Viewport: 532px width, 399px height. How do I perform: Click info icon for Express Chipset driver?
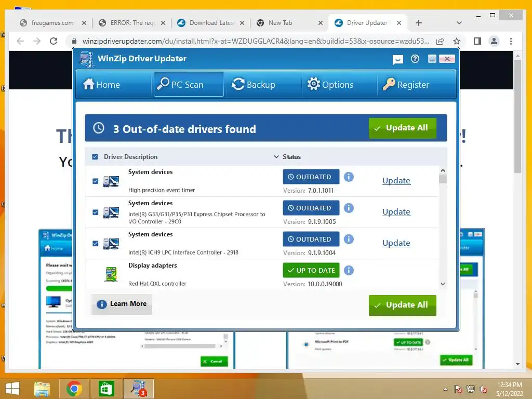[x=349, y=208]
